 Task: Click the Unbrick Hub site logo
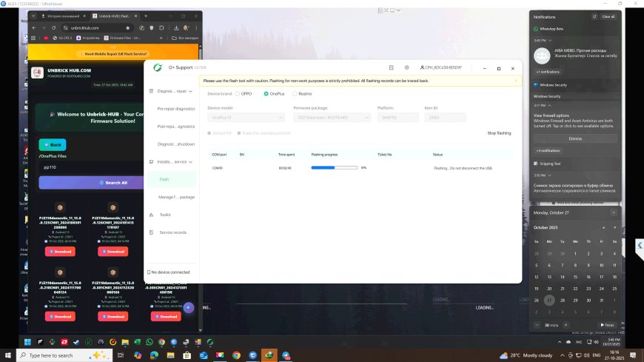tap(37, 73)
